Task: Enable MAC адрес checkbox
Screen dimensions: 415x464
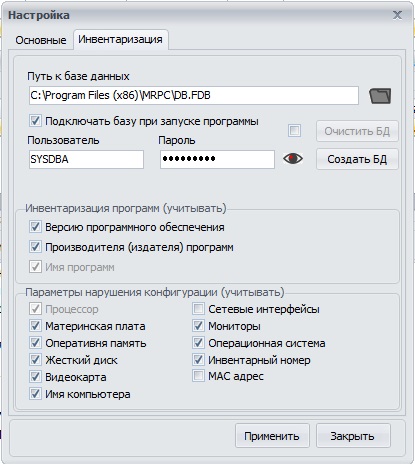Action: point(198,376)
